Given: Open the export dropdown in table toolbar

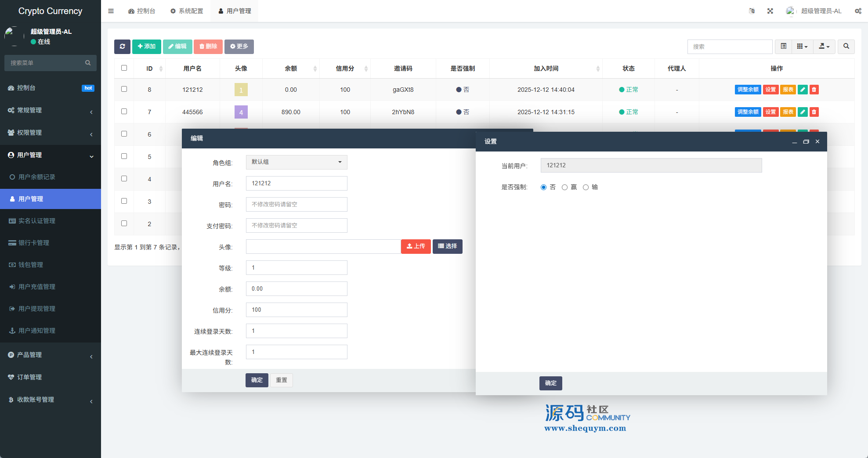Looking at the screenshot, I should [x=824, y=47].
